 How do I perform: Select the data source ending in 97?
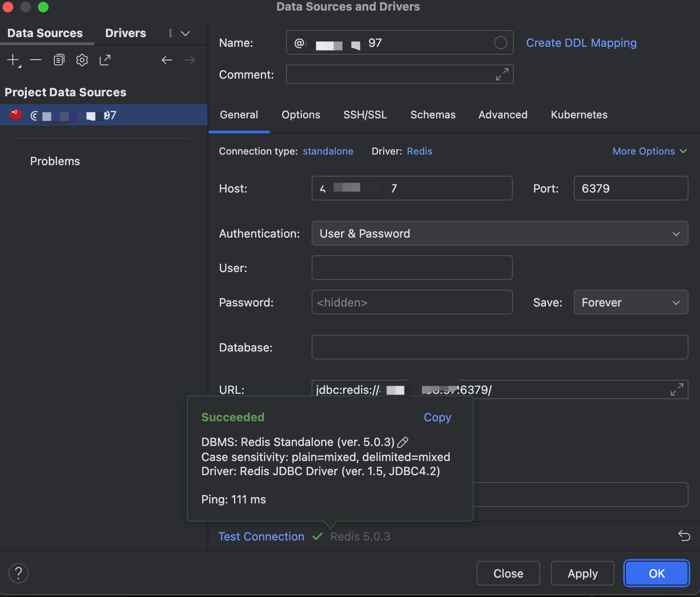coord(104,115)
